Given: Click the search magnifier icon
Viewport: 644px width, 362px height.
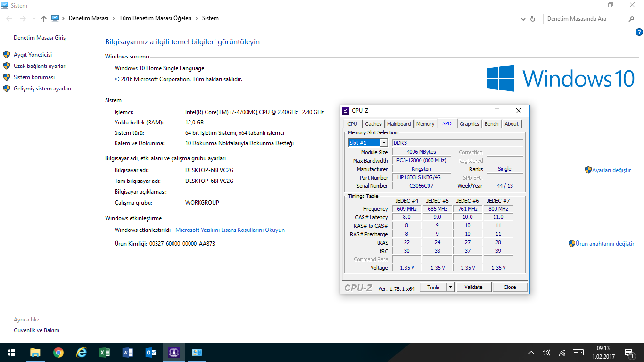Looking at the screenshot, I should (632, 19).
